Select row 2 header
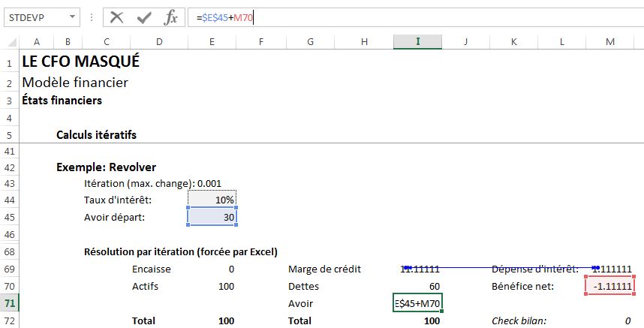The height and width of the screenshot is (328, 644). click(10, 83)
